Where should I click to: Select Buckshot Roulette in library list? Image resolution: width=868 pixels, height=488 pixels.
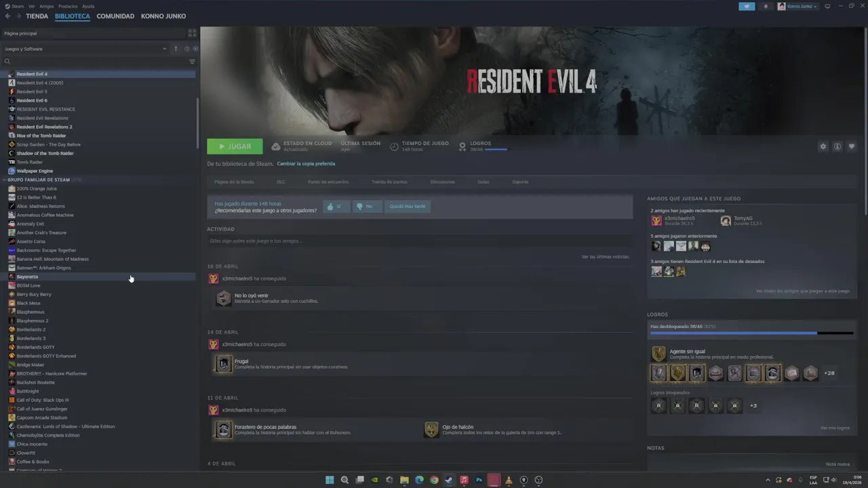point(98,382)
